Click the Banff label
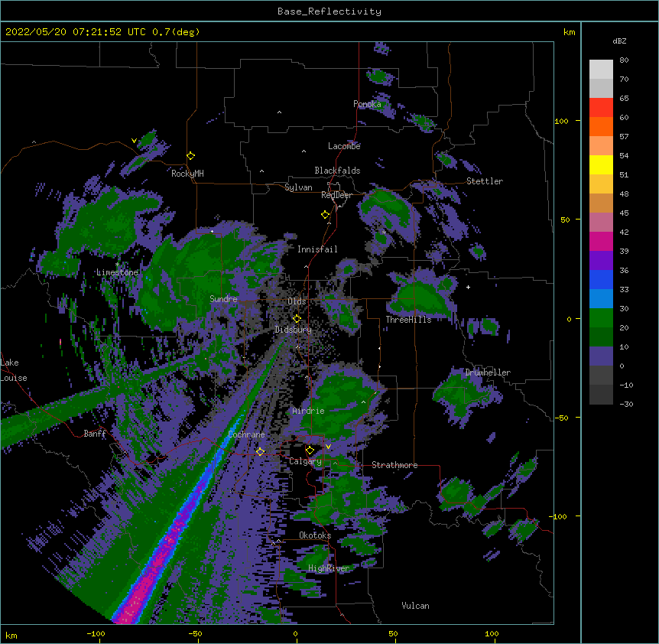Screen dimensions: 659x644 coord(95,434)
